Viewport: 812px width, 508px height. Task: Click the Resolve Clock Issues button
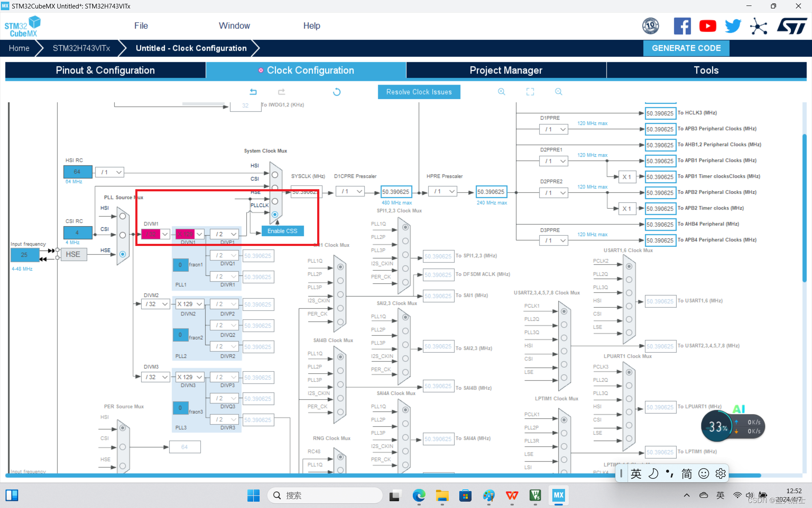point(419,92)
